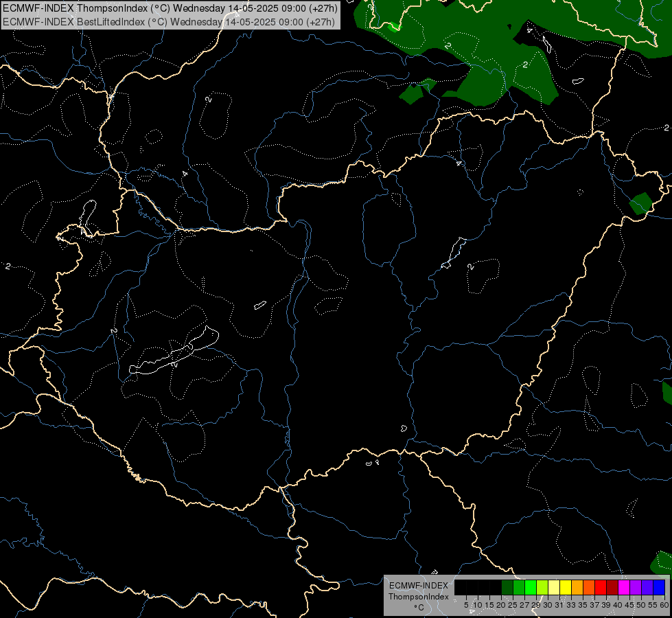
Task: Click the legend title 'ECMWF-INDEX'
Action: click(419, 586)
